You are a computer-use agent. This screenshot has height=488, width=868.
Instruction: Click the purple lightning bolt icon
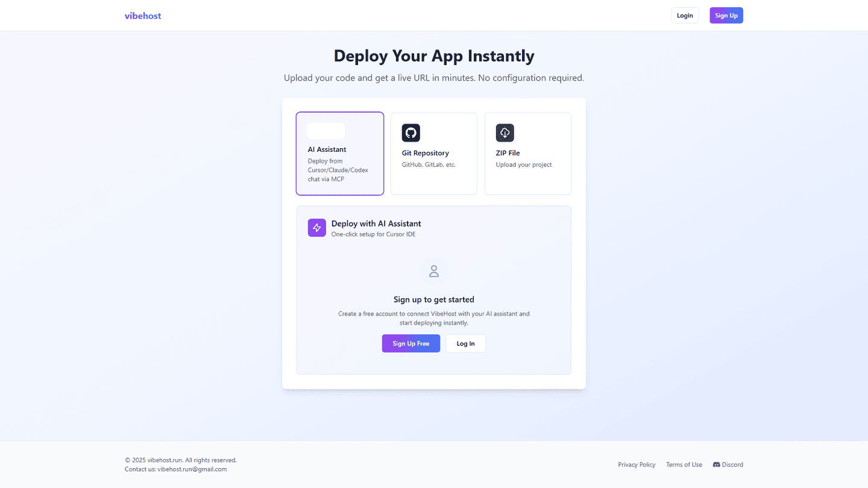(317, 228)
